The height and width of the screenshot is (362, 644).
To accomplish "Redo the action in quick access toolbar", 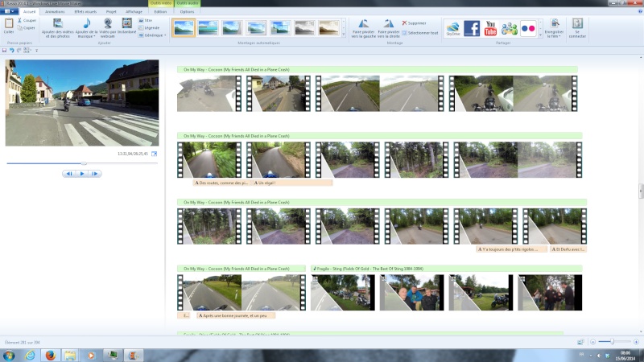I will [19, 50].
